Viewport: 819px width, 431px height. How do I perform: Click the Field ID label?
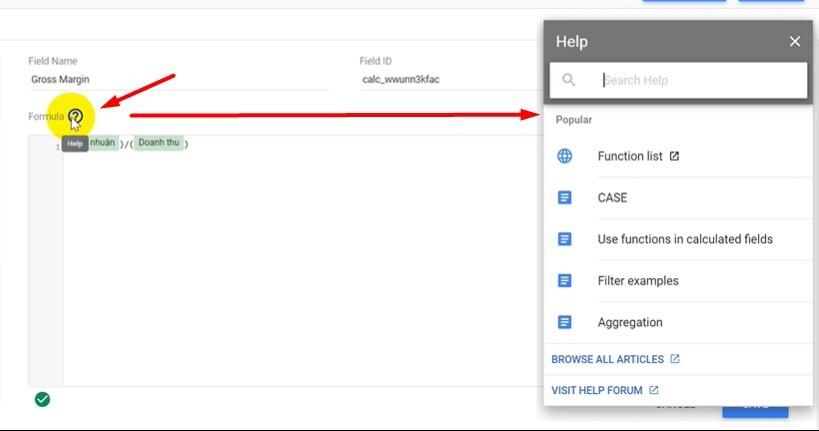(x=376, y=61)
